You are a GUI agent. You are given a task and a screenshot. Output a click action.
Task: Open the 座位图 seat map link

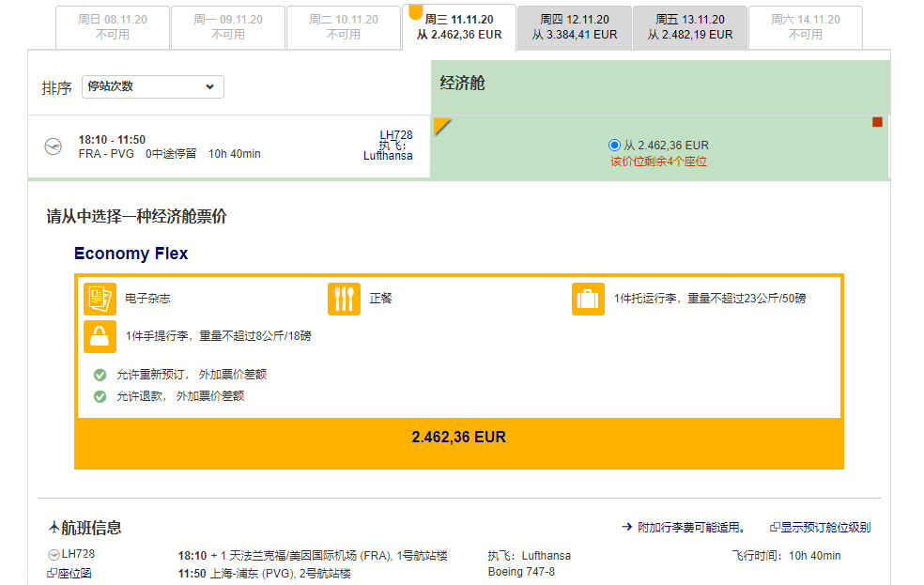(x=69, y=573)
